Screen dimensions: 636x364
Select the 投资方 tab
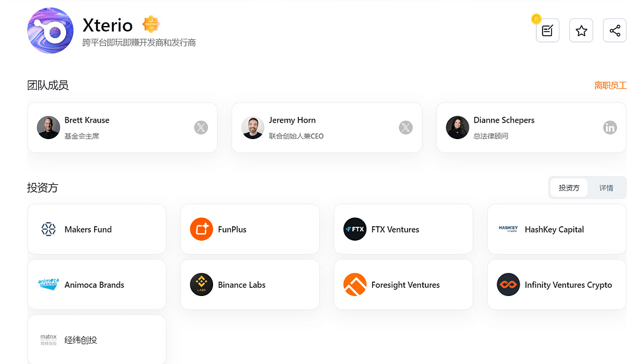569,188
